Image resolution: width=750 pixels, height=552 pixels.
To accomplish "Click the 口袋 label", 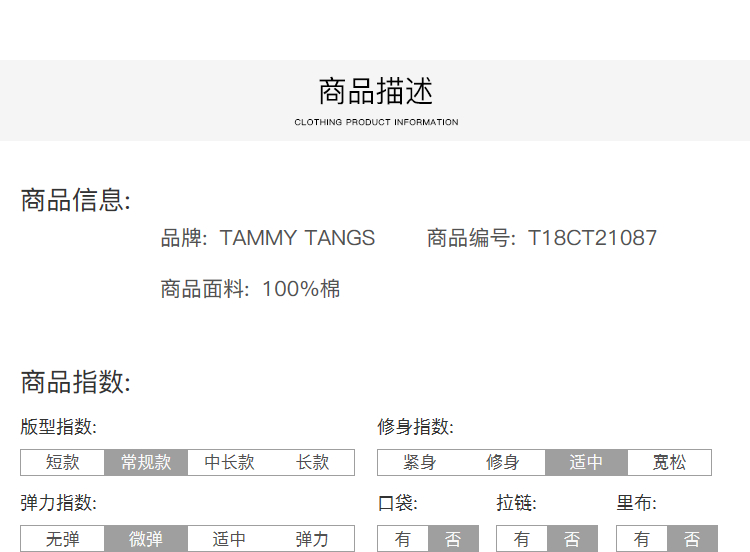I will tap(397, 503).
